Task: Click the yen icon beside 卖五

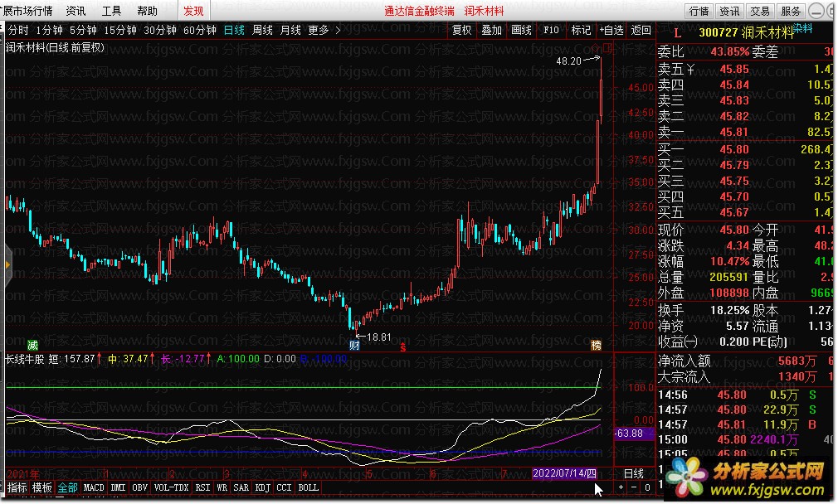Action: 690,69
